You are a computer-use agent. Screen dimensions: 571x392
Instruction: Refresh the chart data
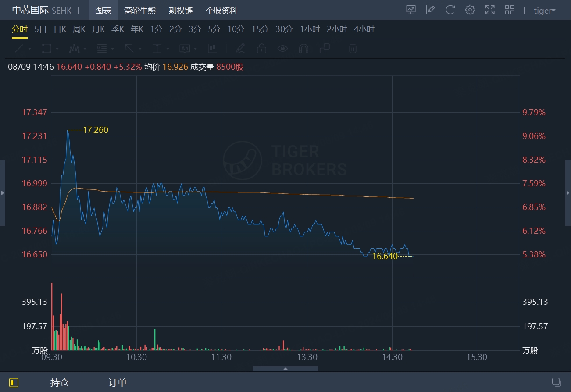click(x=450, y=10)
